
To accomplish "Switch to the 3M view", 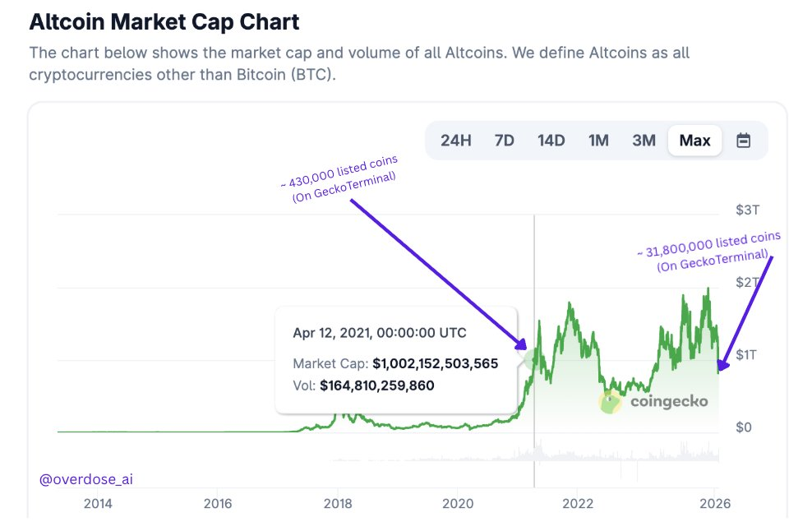I will coord(644,140).
